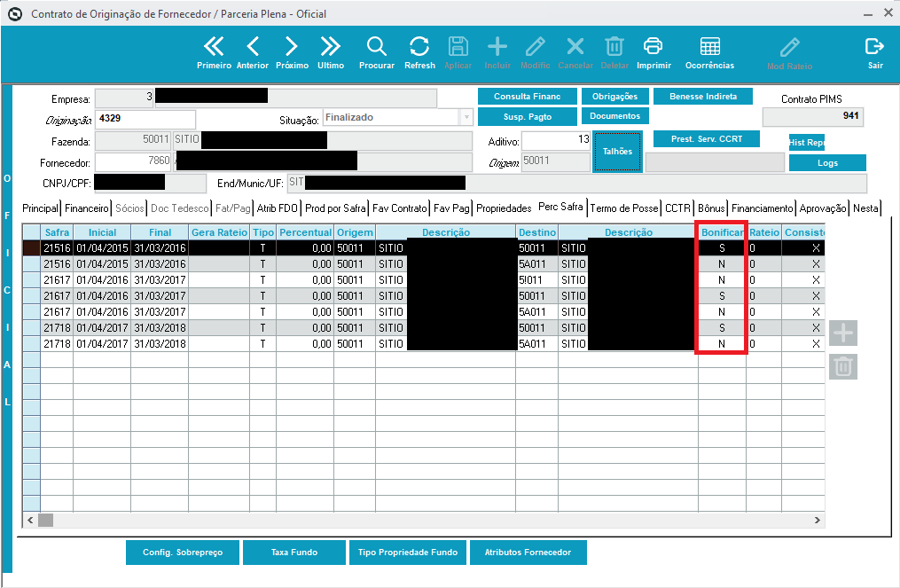Click the Contrato PIMS field showing 941
Viewport: 900px width, 588px height.
(x=813, y=116)
